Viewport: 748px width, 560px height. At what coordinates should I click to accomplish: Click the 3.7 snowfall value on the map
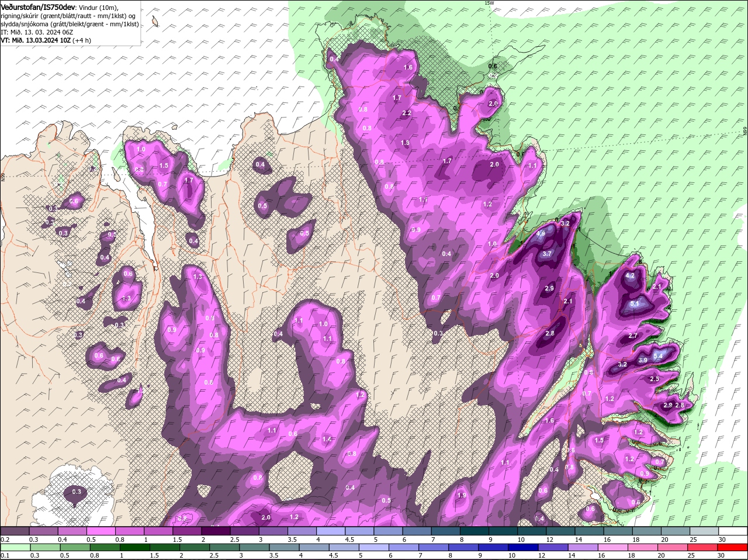point(547,254)
